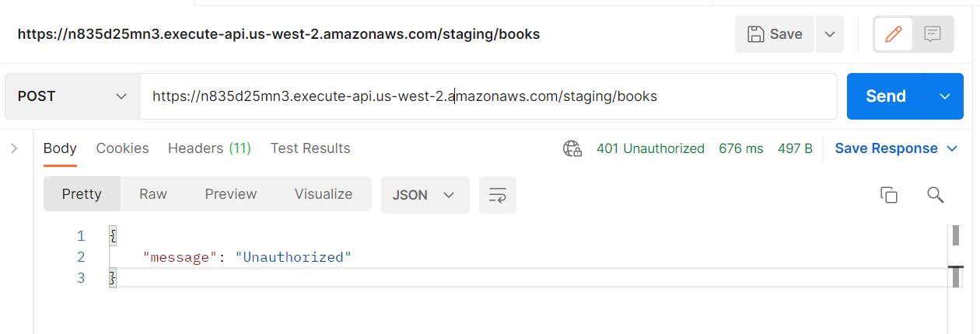Expand the Send button dropdown arrow
The width and height of the screenshot is (980, 334).
click(945, 96)
